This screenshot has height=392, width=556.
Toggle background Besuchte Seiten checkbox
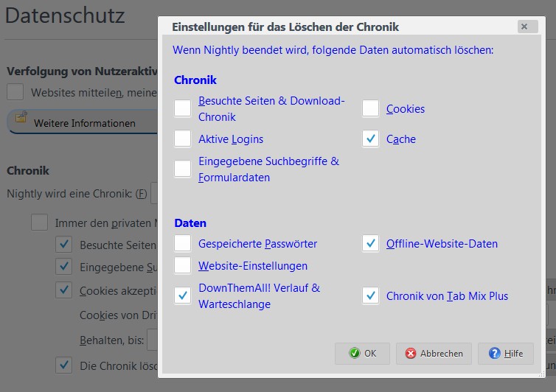(x=64, y=245)
